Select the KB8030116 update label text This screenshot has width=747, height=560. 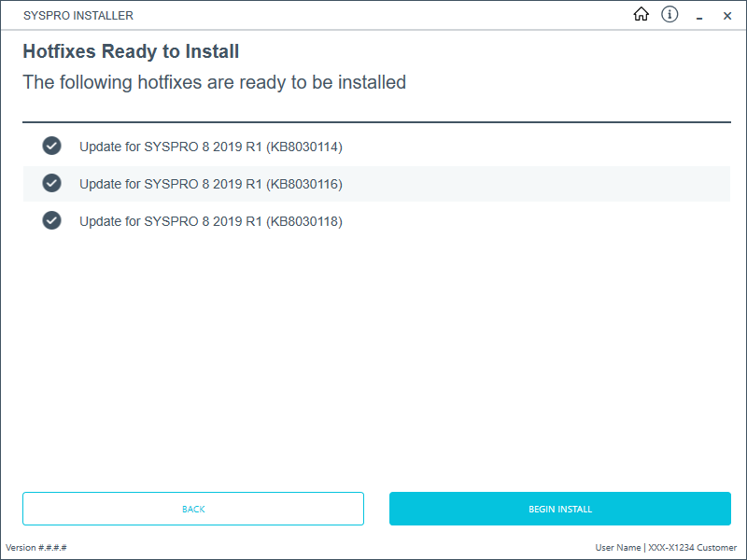tap(210, 184)
